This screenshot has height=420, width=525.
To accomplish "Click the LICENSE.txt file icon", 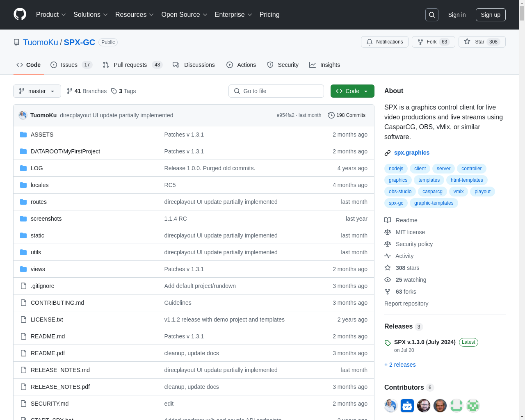I will coord(23,320).
